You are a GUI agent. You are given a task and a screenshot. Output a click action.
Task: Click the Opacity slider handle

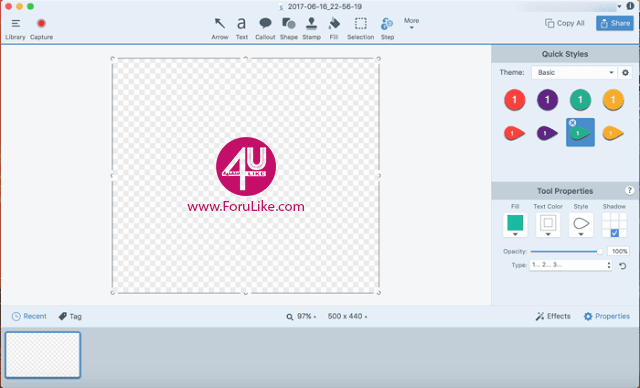coord(600,251)
